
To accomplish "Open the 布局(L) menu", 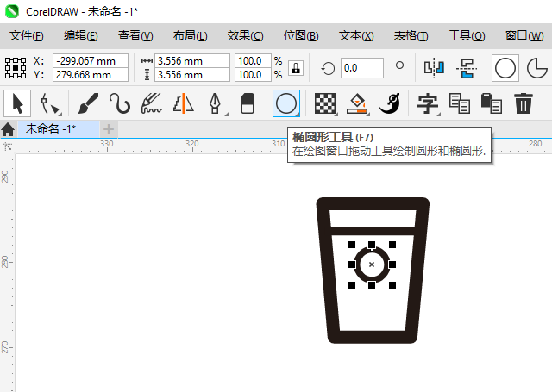I will point(190,35).
